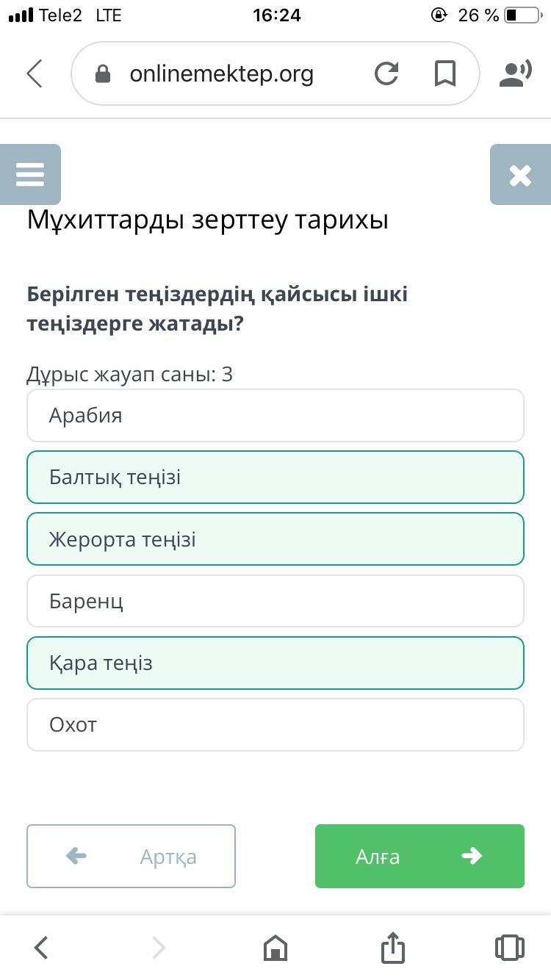Toggle the Жерорта теңізі answer

click(275, 539)
